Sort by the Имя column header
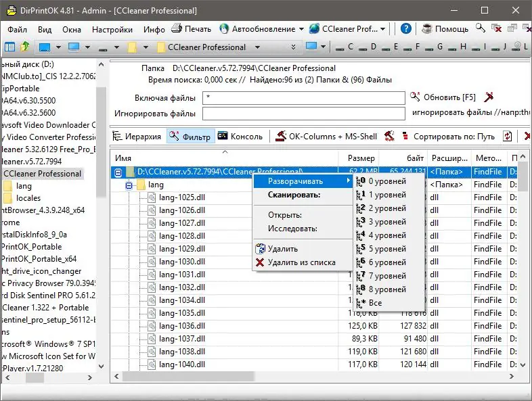Screen dimensions: 532x401 coord(225,158)
